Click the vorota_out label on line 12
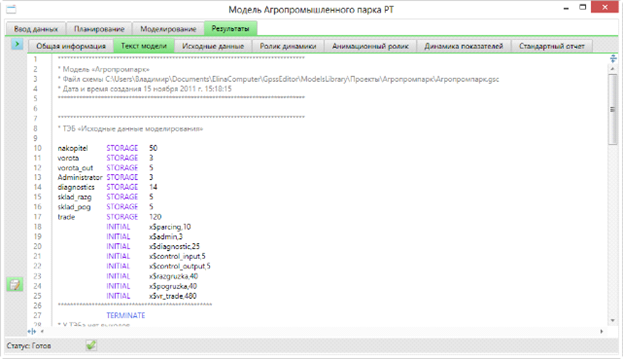The image size is (624, 360). pyautogui.click(x=75, y=168)
